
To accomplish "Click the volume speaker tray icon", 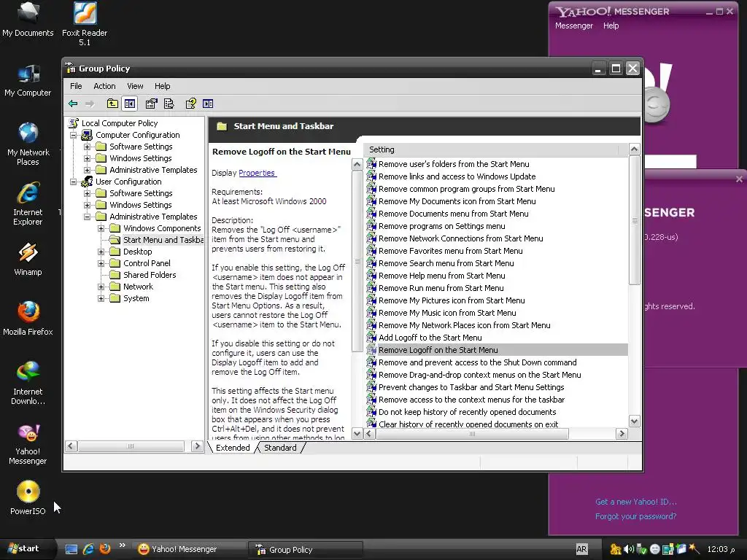I will pos(628,549).
